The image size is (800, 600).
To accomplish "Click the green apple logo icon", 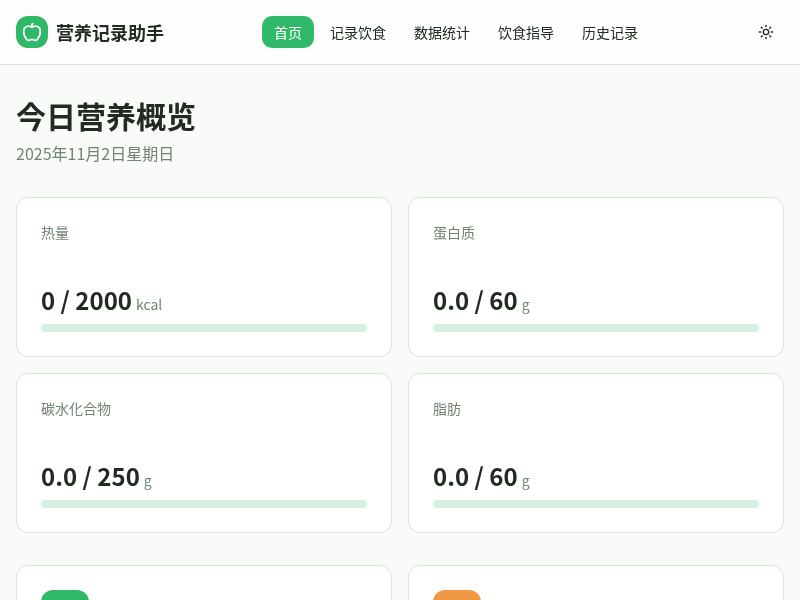I will point(32,32).
